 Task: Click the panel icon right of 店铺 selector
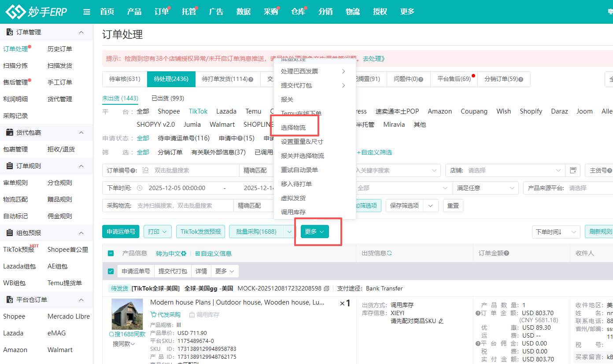(573, 170)
